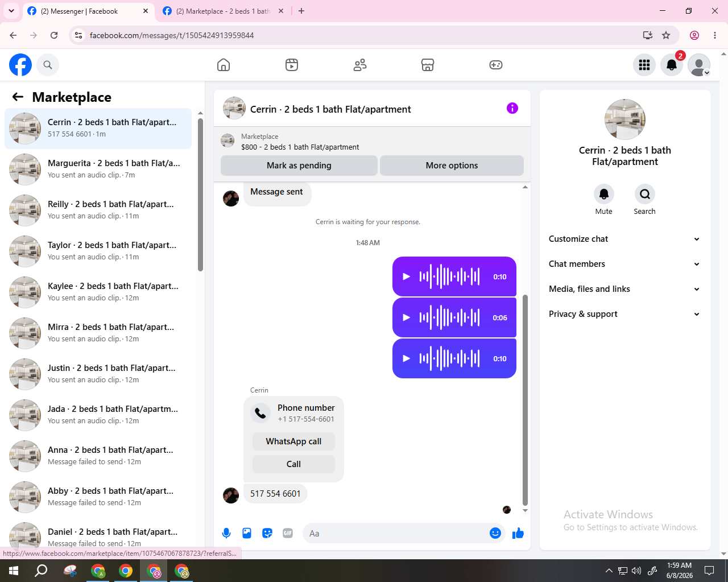This screenshot has width=728, height=582.
Task: Expand the Privacy & support section
Action: (x=624, y=314)
